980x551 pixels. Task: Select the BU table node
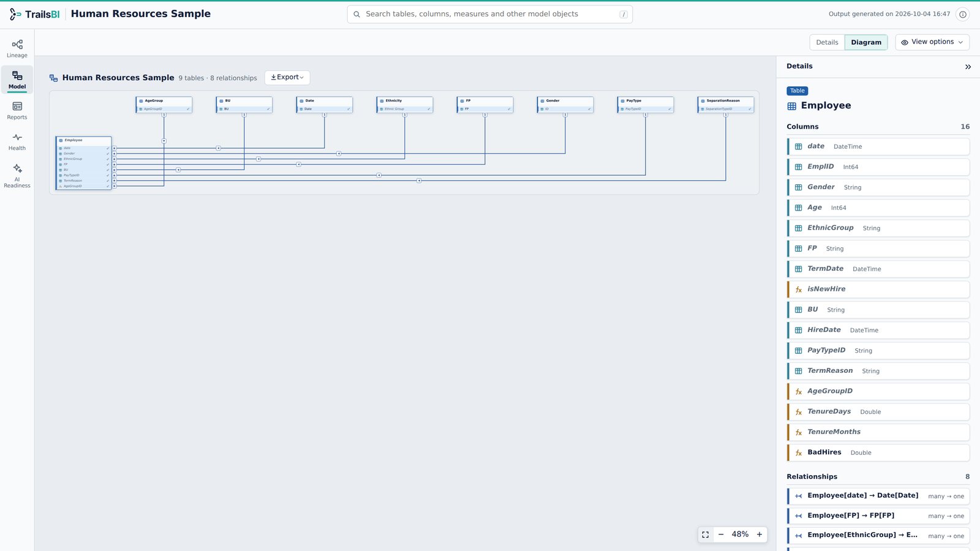[244, 105]
